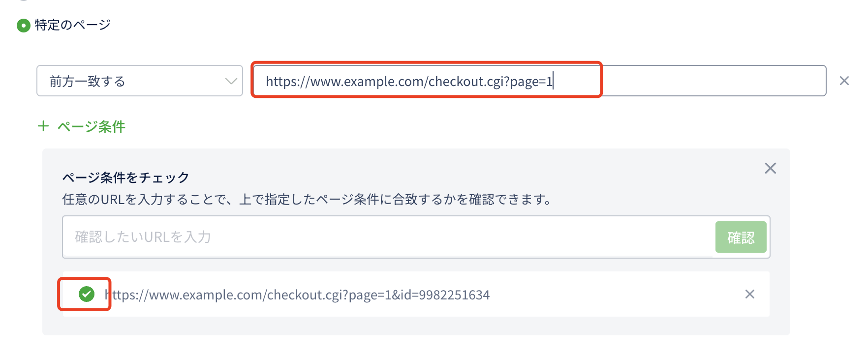868x355 pixels.
Task: Click the green plus icon beside ページ条件
Action: click(x=43, y=126)
